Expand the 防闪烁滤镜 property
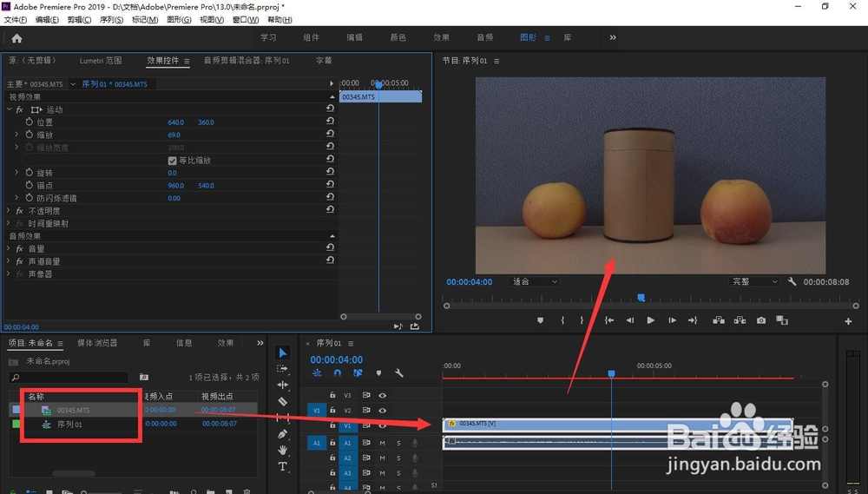The width and height of the screenshot is (868, 494). 16,198
